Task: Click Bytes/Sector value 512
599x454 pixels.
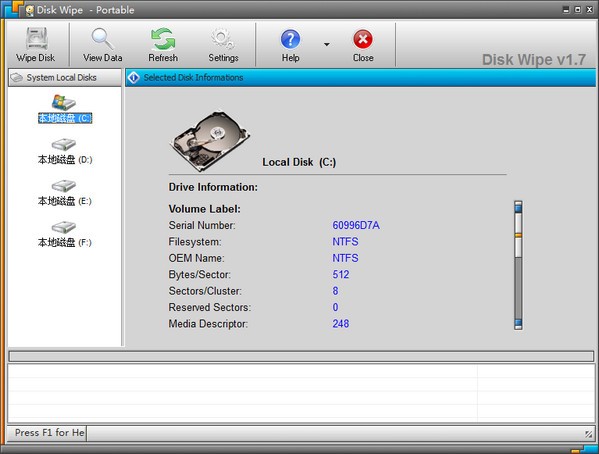Action: (341, 275)
